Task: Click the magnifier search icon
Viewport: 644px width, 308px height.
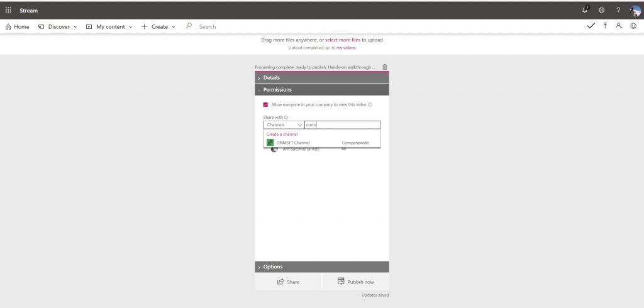Action: (189, 26)
